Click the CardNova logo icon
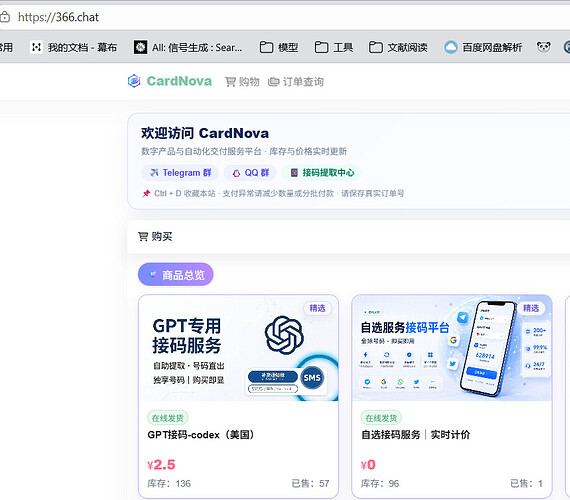Image resolution: width=570 pixels, height=500 pixels. tap(134, 81)
